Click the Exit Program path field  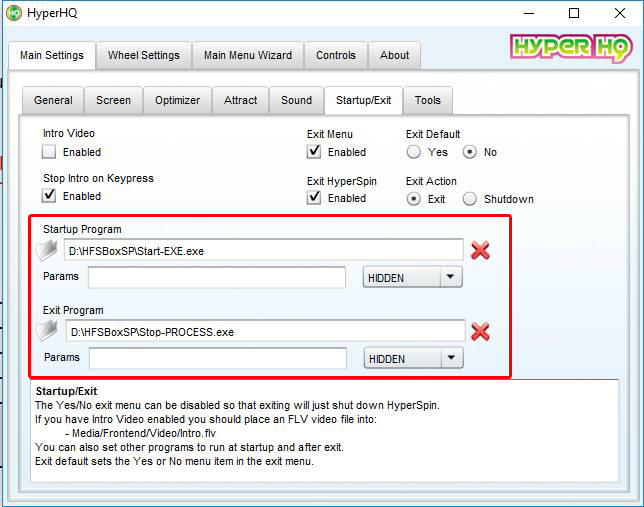pos(265,331)
